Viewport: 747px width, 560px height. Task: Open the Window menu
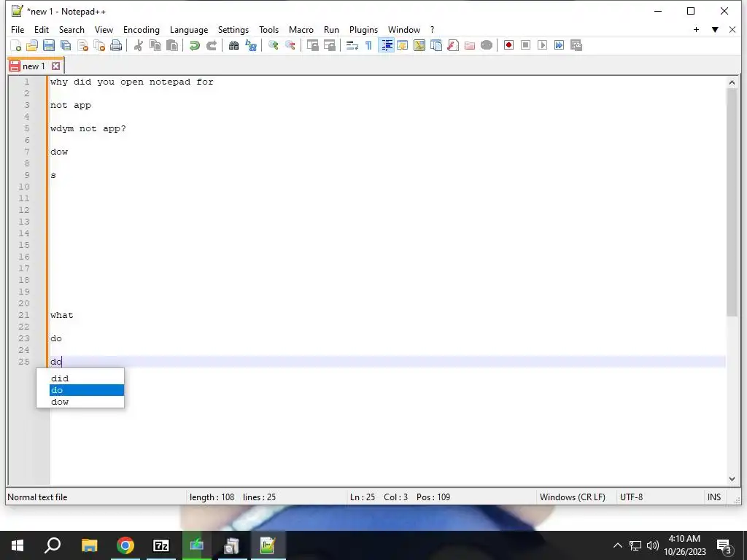404,29
